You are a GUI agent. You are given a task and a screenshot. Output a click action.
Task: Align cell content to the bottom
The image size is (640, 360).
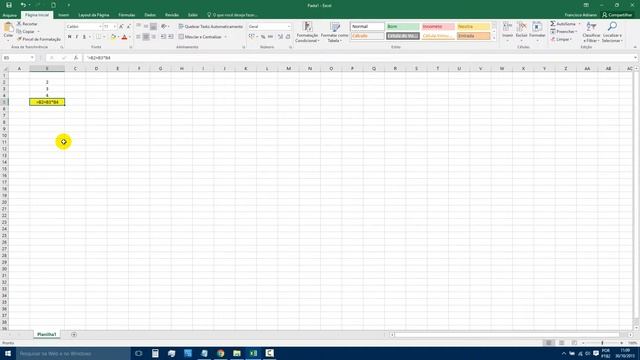[153, 27]
